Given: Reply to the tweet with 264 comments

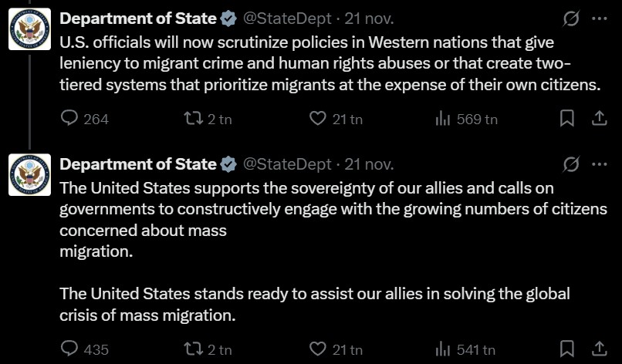Looking at the screenshot, I should coord(69,119).
